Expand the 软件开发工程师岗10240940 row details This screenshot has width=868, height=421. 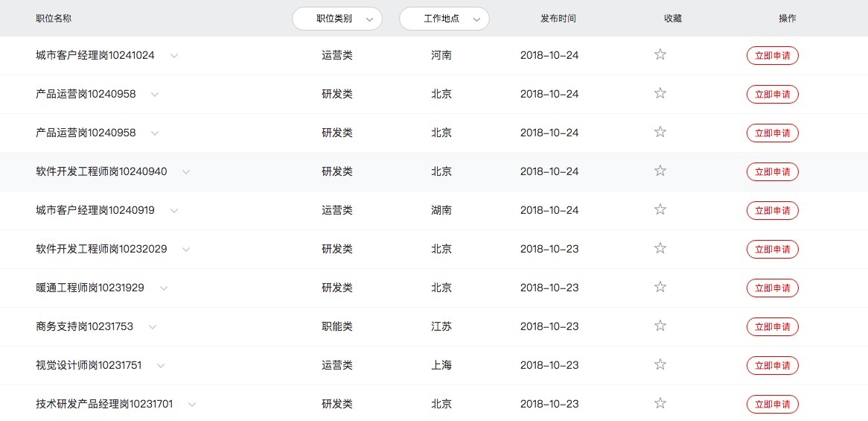click(186, 172)
